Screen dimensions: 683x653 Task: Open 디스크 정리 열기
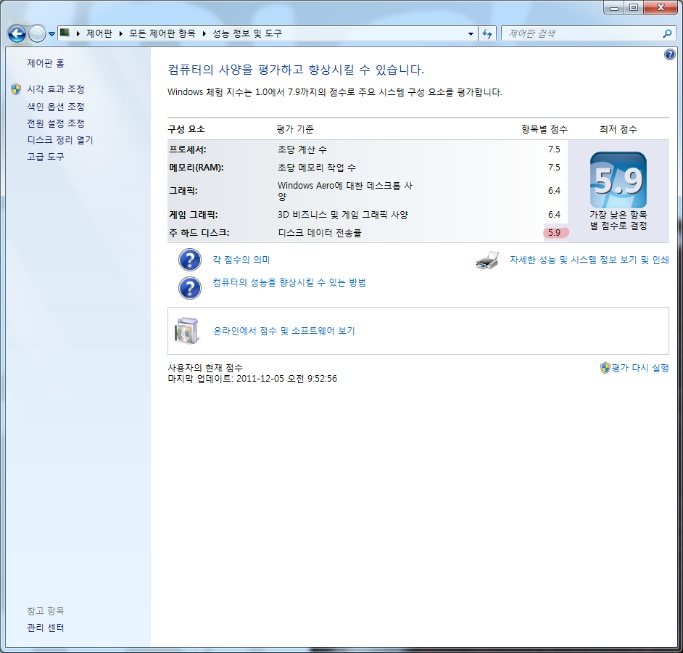pos(60,140)
